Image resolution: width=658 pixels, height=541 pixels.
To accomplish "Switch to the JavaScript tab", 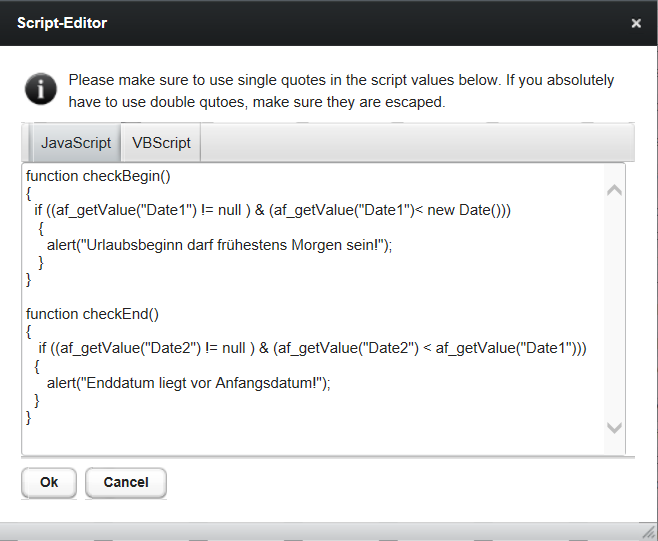I will tap(76, 143).
